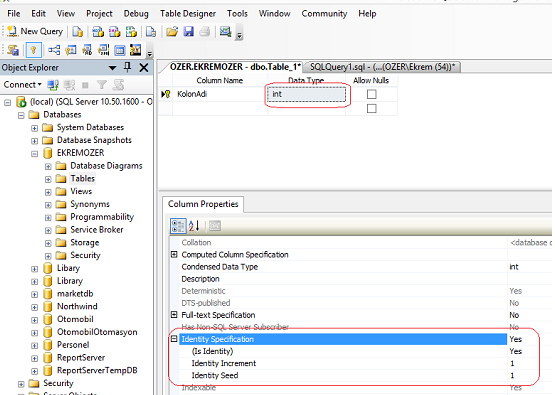This screenshot has height=395, width=555.
Task: Collapse the EKREMOZER database node
Action: pyautogui.click(x=34, y=154)
